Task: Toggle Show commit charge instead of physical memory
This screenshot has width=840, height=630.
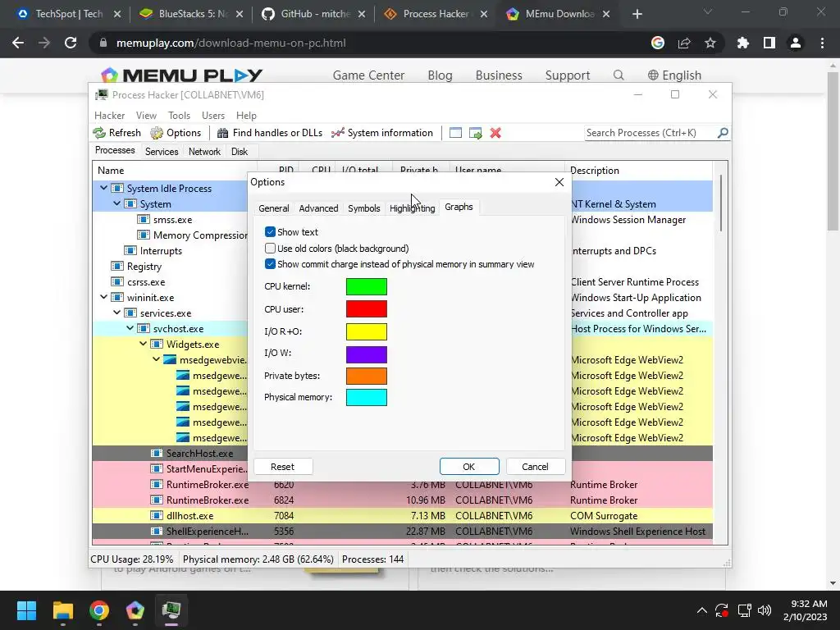Action: coord(270,264)
